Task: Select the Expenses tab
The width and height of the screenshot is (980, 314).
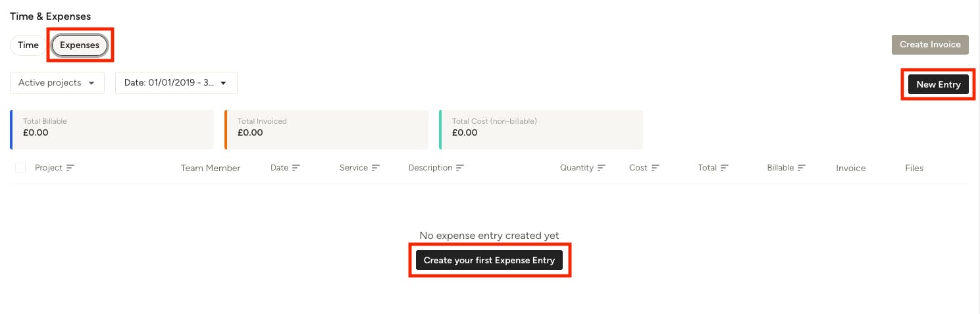Action: point(80,45)
